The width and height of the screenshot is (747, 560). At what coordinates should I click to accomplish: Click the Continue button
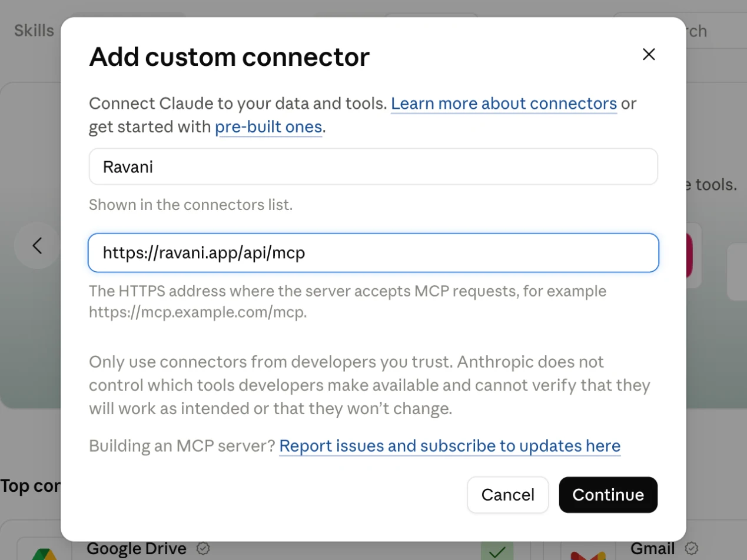coord(608,495)
